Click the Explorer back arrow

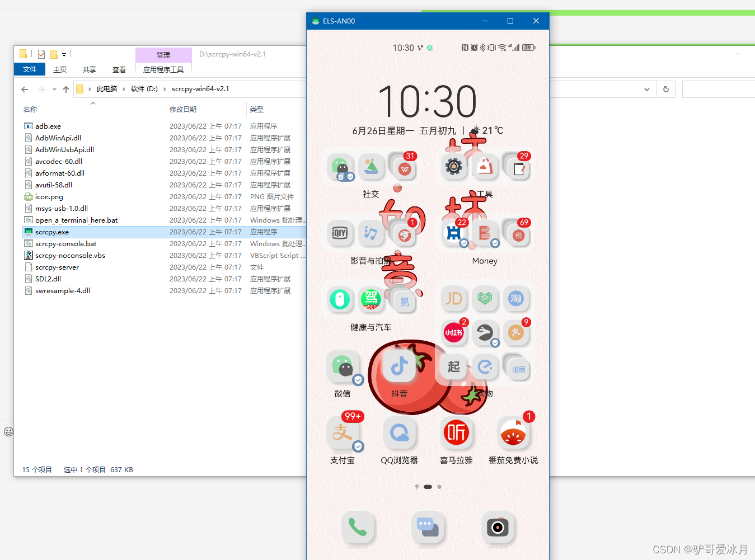tap(25, 90)
